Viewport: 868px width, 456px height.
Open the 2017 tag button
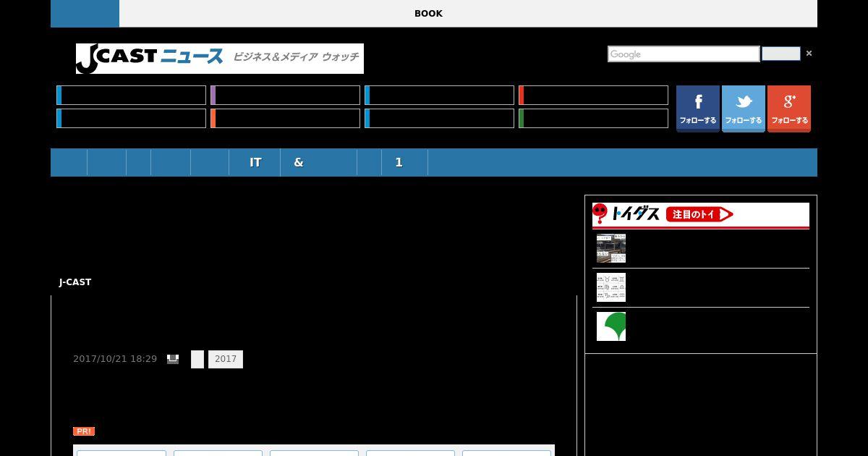[x=226, y=359]
